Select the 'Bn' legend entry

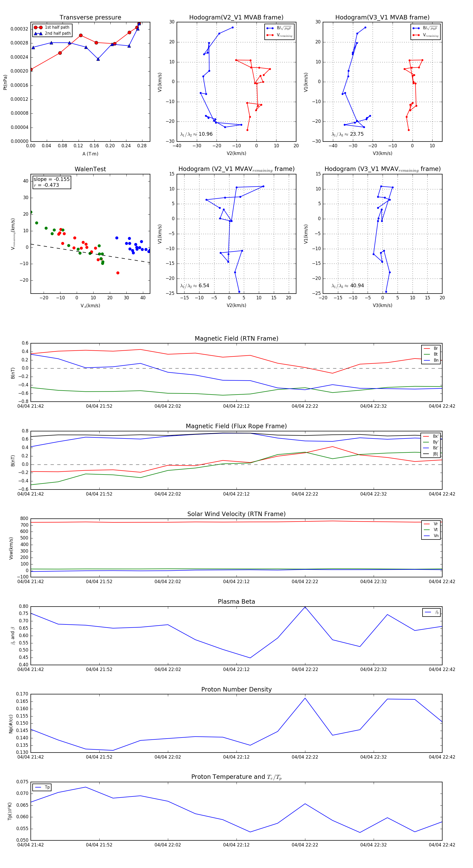pyautogui.click(x=431, y=360)
